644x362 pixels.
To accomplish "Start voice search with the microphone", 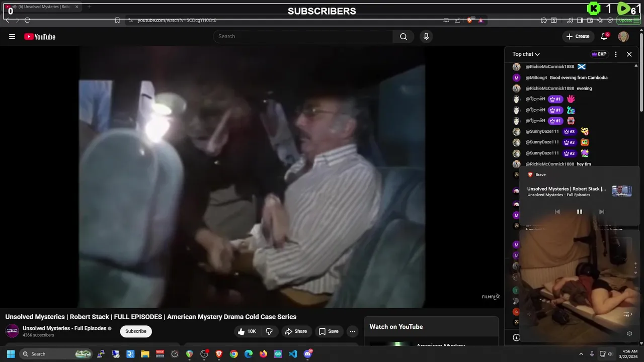I will [x=426, y=37].
